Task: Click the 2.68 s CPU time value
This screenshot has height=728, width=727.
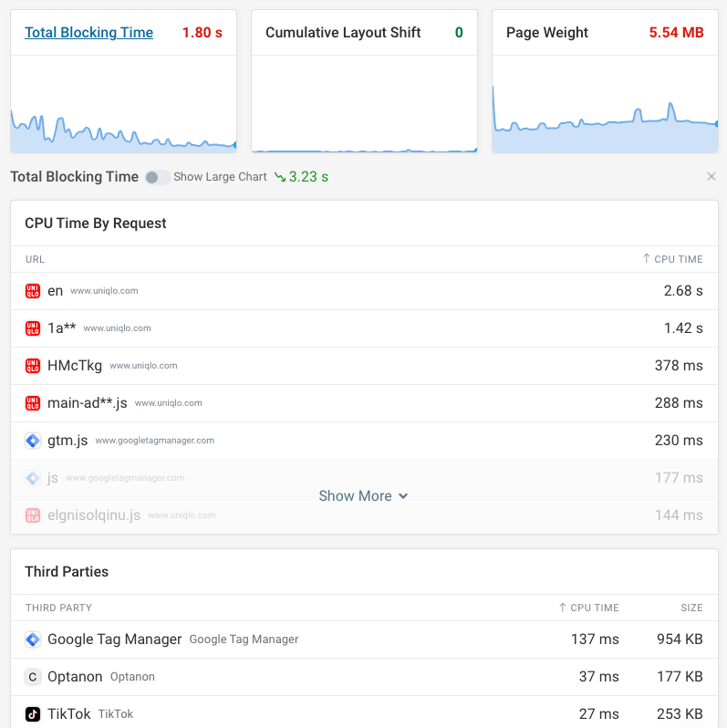Action: coord(683,291)
